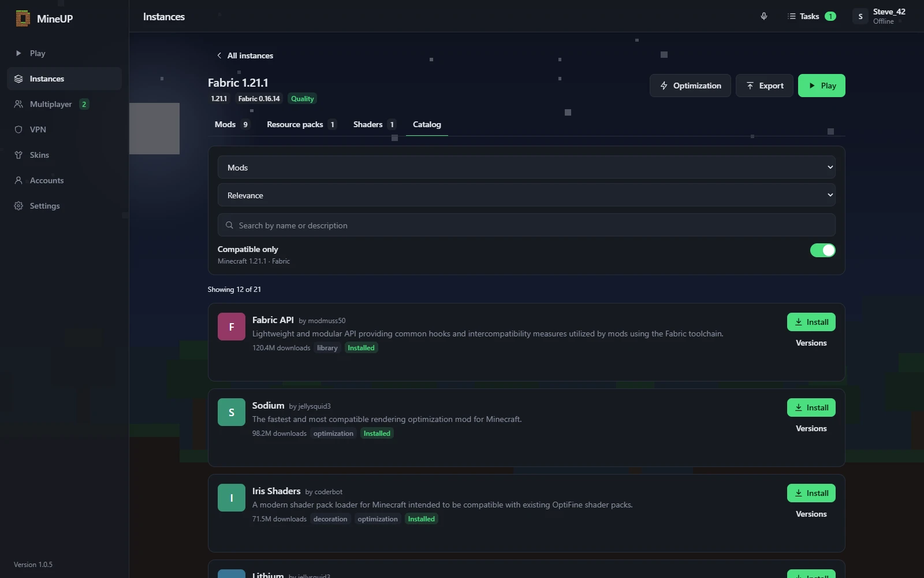Click the Fabric API 'F' icon
This screenshot has width=924, height=578.
point(232,327)
